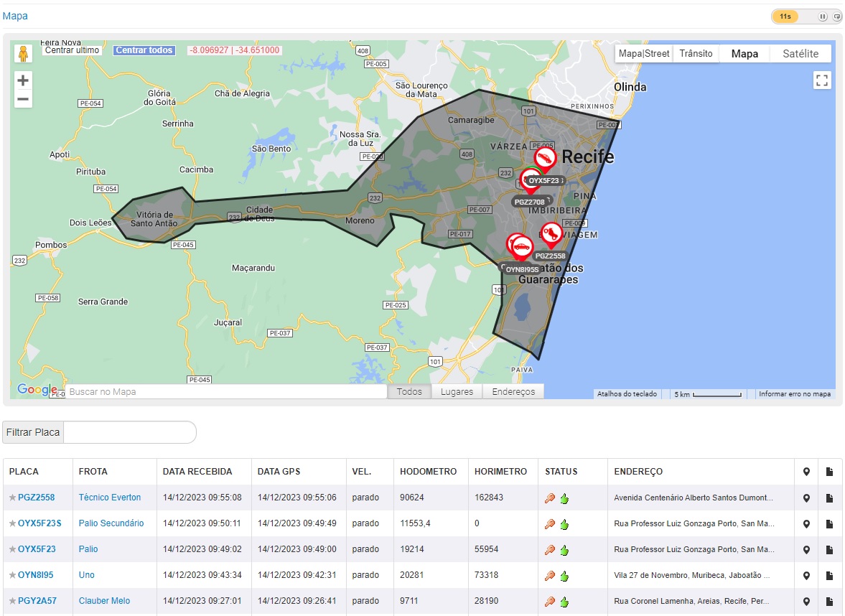Image resolution: width=845 pixels, height=616 pixels.
Task: Click the pin icon in the table header
Action: click(806, 472)
